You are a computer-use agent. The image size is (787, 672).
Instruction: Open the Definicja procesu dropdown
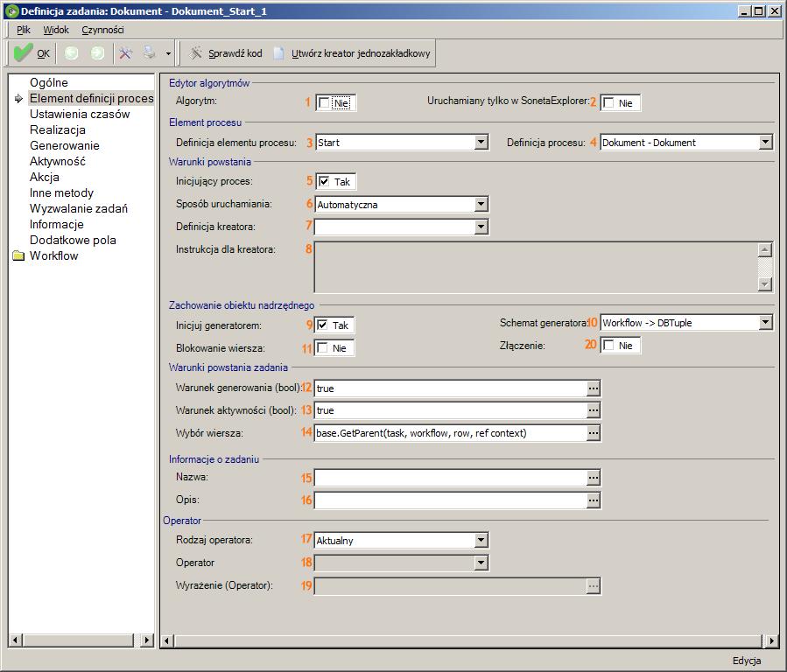[x=765, y=143]
